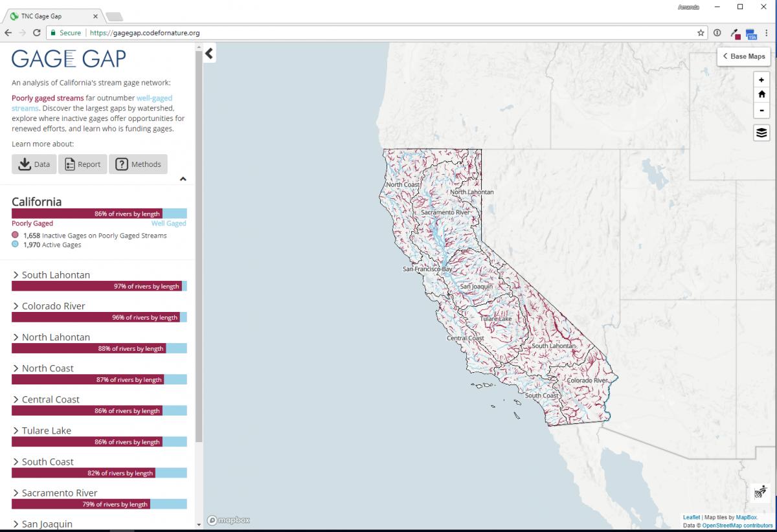Expand the North Lahontan watershed
Screen dimensions: 777x532
tap(51, 337)
